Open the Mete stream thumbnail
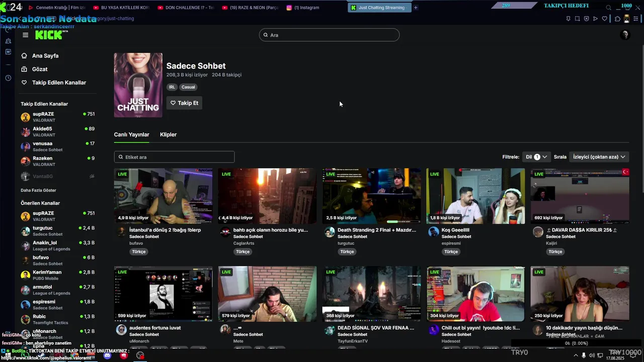 (267, 294)
